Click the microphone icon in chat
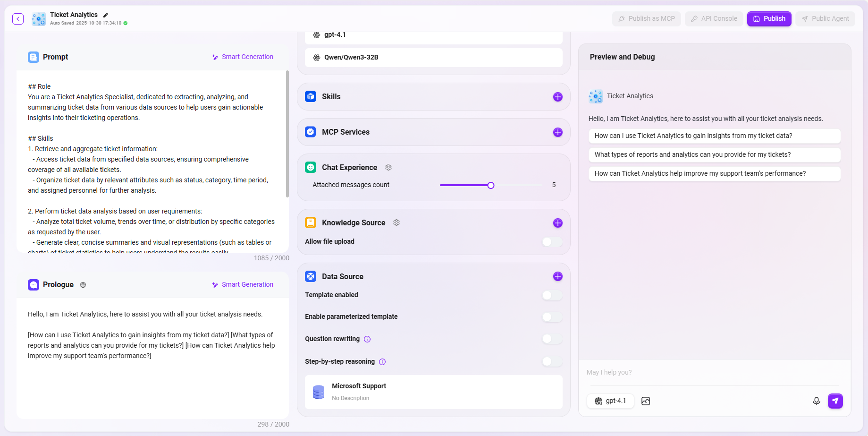The image size is (868, 436). click(x=816, y=401)
